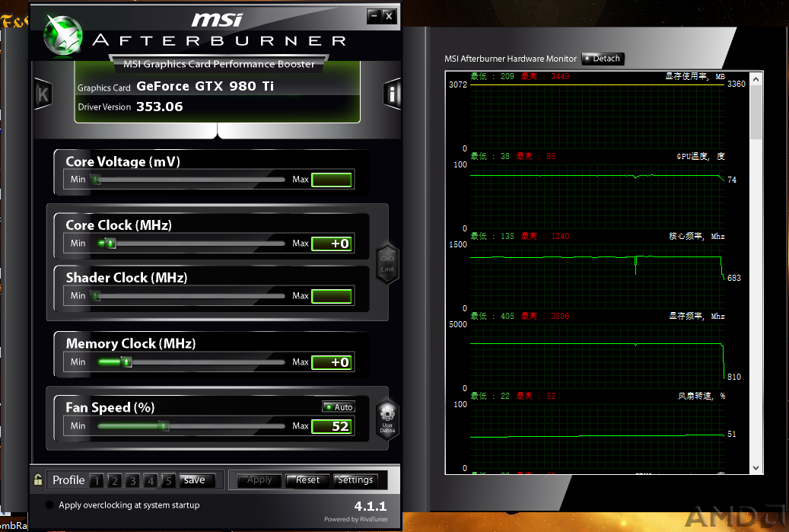789x532 pixels.
Task: Open Afterburner Settings
Action: 355,480
